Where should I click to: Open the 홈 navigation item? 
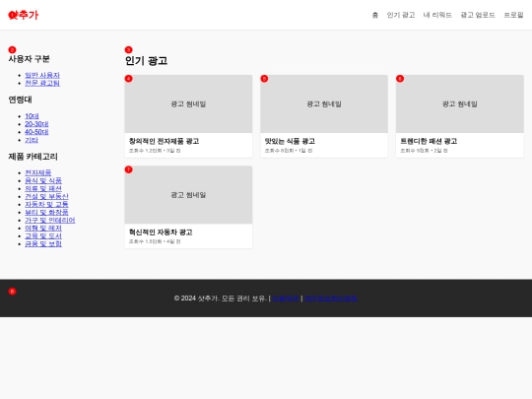(375, 15)
